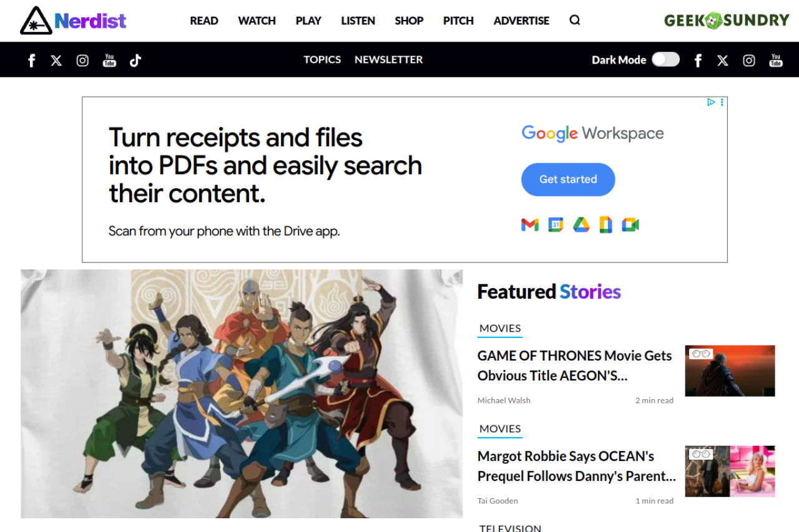Screen dimensions: 799x532
Task: Click the Get started ad button
Action: [568, 180]
